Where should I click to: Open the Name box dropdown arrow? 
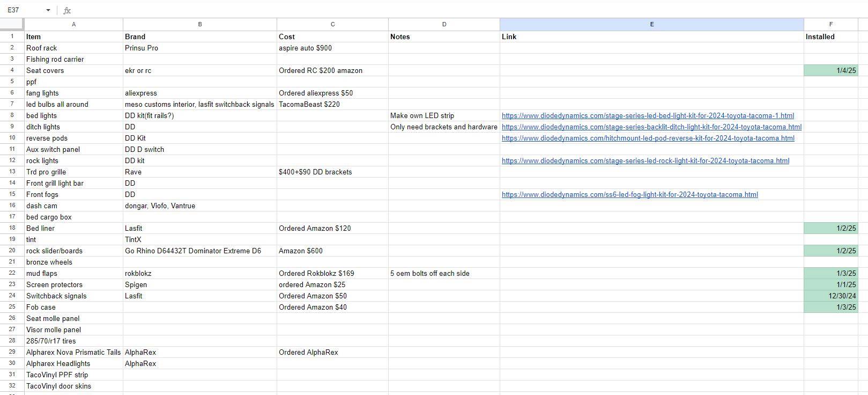[x=48, y=10]
